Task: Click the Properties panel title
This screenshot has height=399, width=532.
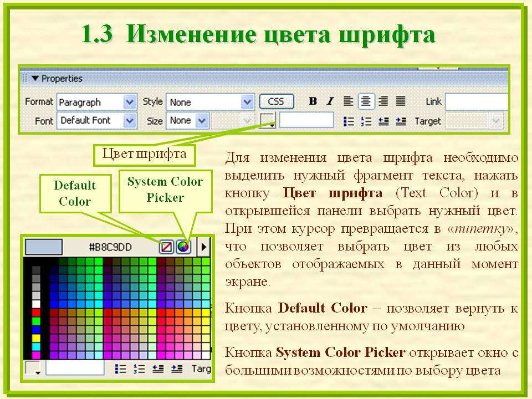Action: (x=62, y=78)
